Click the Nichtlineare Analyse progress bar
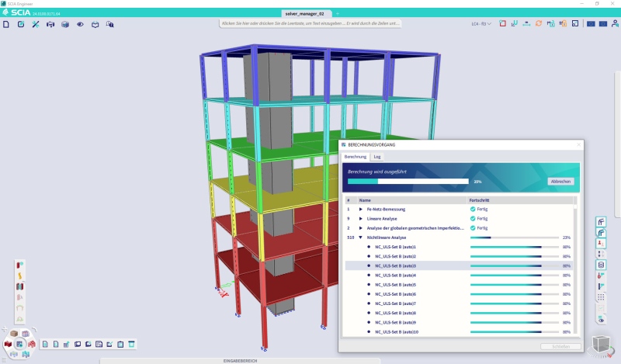 coord(515,237)
